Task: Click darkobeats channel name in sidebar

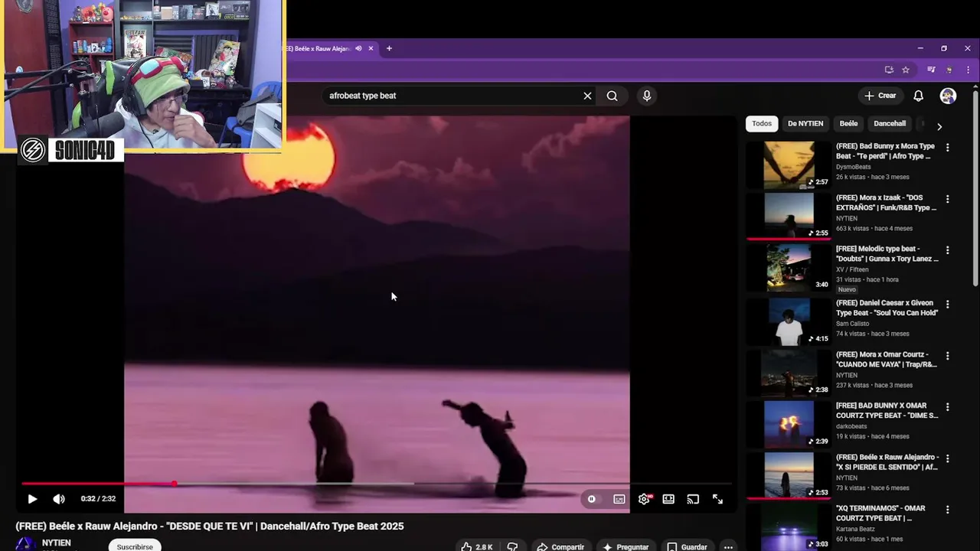Action: click(851, 426)
